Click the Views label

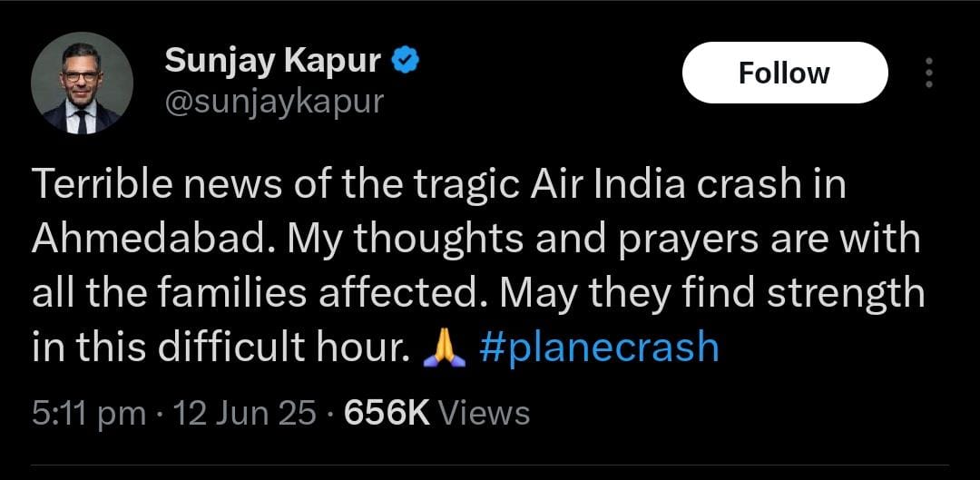click(x=485, y=413)
